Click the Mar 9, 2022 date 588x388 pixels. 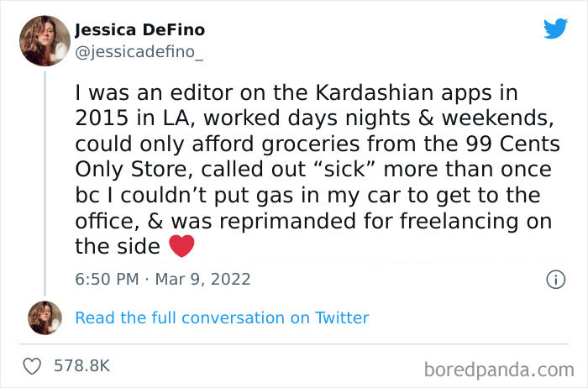pyautogui.click(x=202, y=279)
